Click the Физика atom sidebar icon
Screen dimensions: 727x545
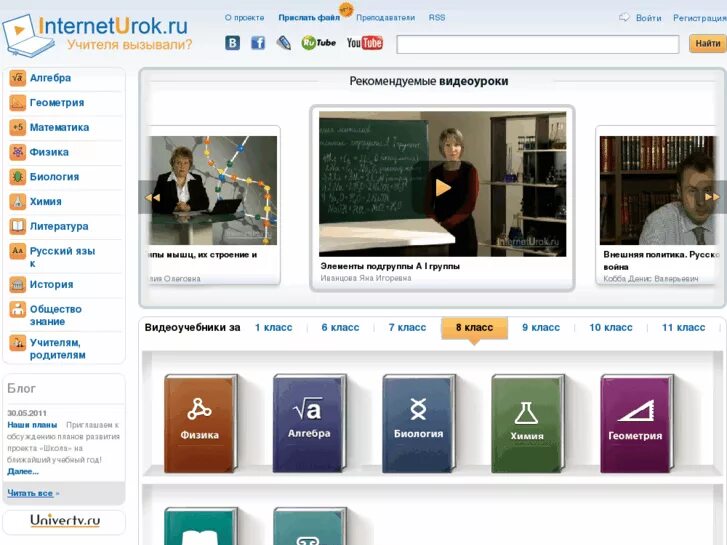tap(18, 152)
